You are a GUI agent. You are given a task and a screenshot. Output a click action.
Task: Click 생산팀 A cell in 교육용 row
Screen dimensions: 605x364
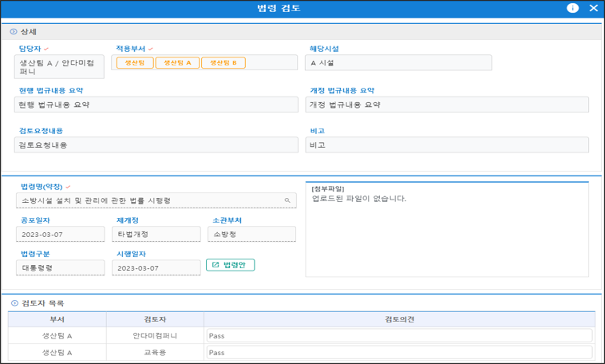click(x=57, y=352)
